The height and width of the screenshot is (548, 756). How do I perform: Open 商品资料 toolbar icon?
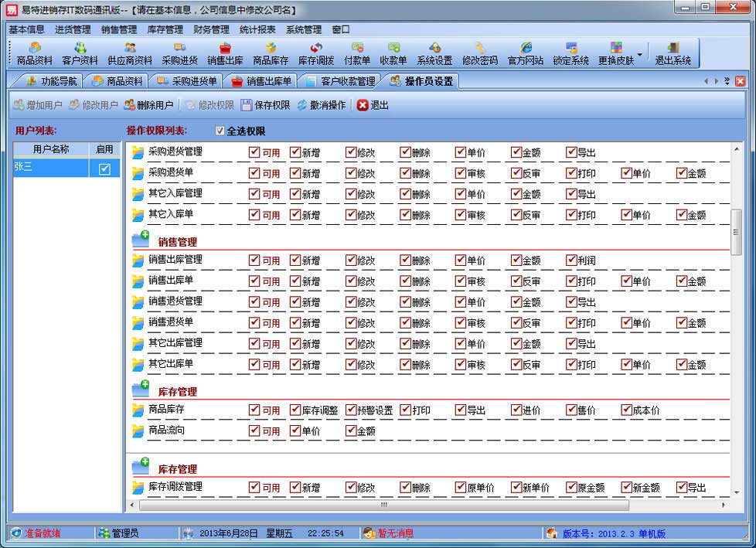coord(35,53)
